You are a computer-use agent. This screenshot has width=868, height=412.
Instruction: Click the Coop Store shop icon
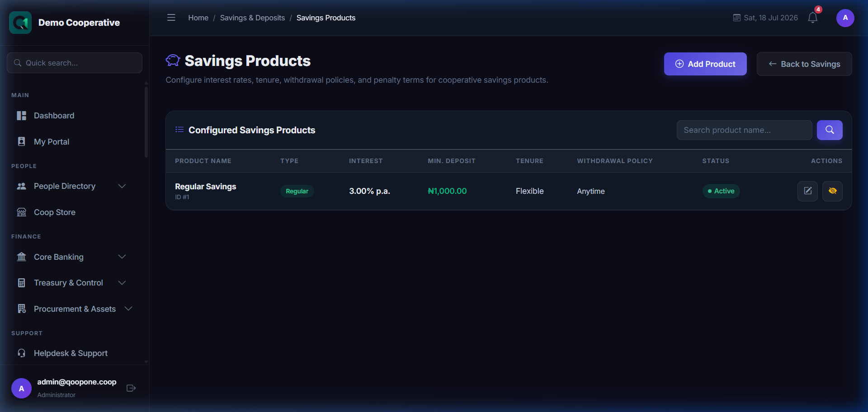tap(21, 212)
